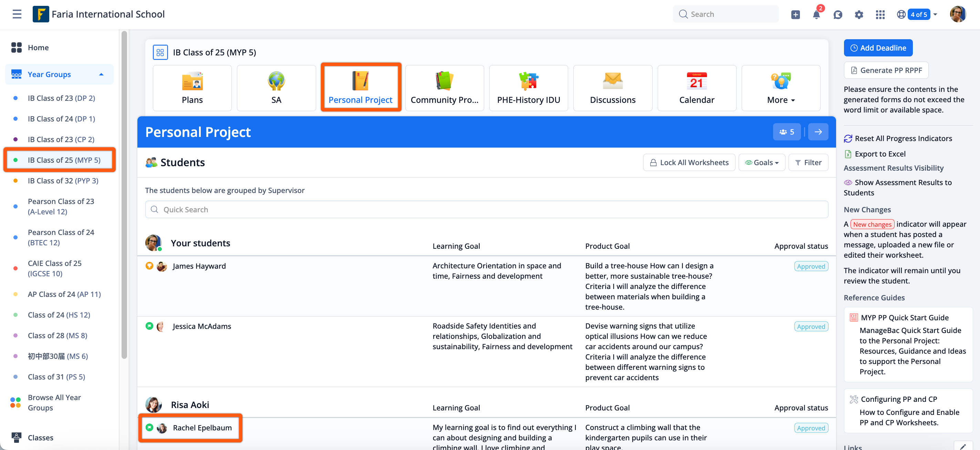Click Add Deadline
Screen dimensions: 980x450
(878, 48)
